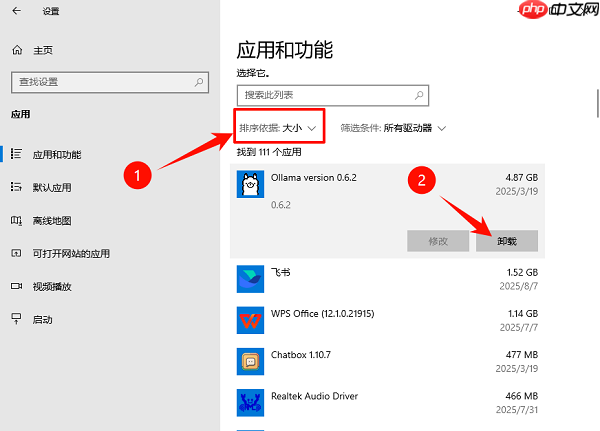Screen dimensions: 600x431
Task: Open 启动 in the sidebar
Action: tap(42, 320)
